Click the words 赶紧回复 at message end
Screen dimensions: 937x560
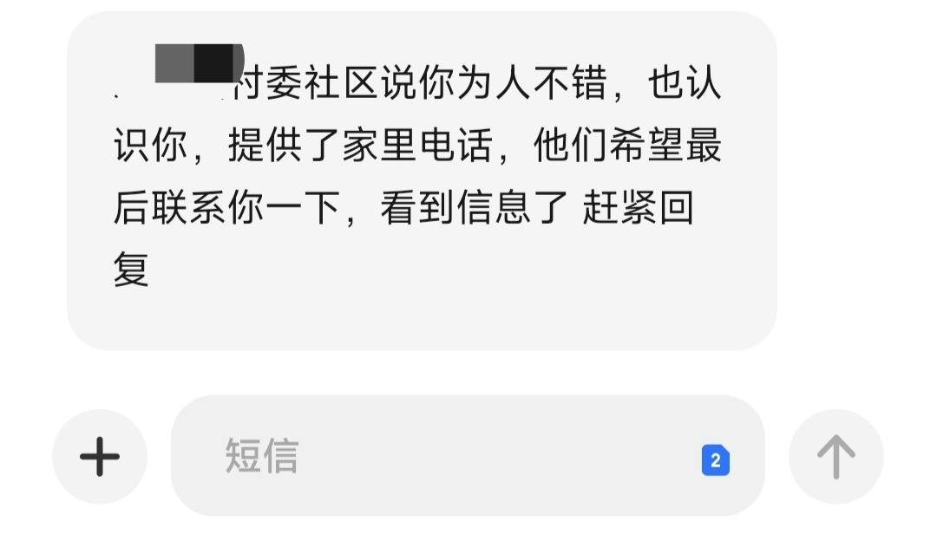pyautogui.click(x=638, y=208)
